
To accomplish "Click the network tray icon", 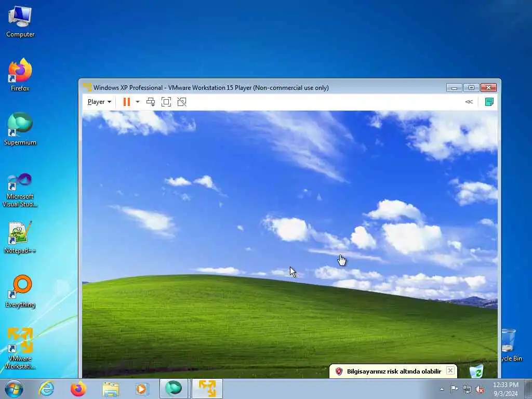I will pos(467,390).
